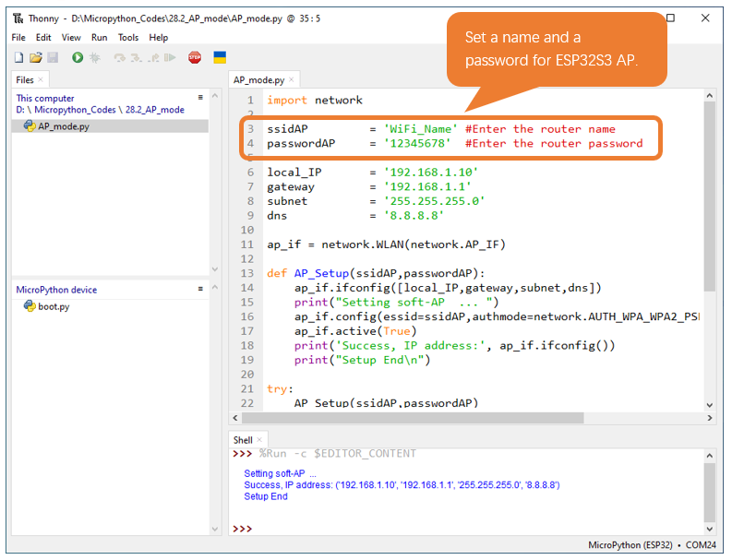This screenshot has width=732, height=560.
Task: Click ap_if.active(True) on line 17
Action: tap(355, 331)
